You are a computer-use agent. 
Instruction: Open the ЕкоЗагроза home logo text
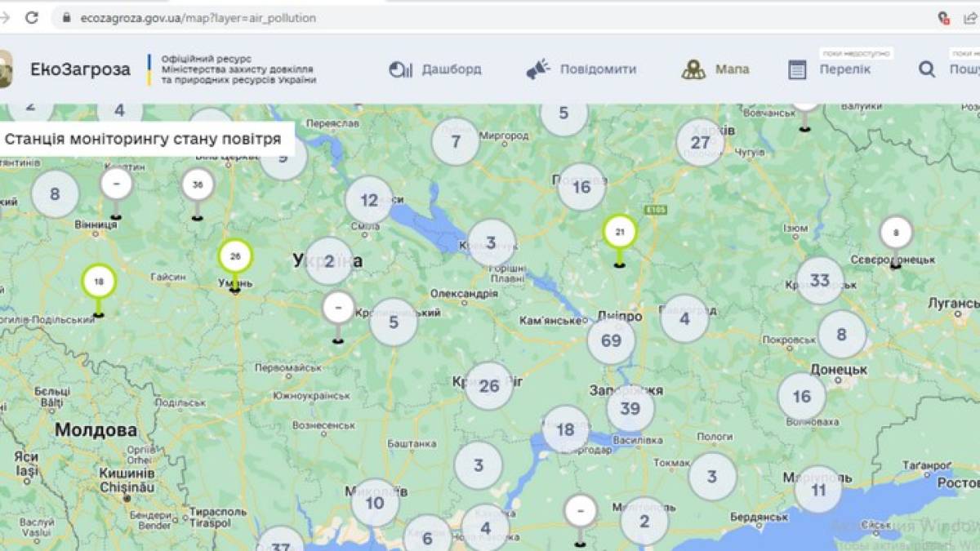pyautogui.click(x=80, y=69)
